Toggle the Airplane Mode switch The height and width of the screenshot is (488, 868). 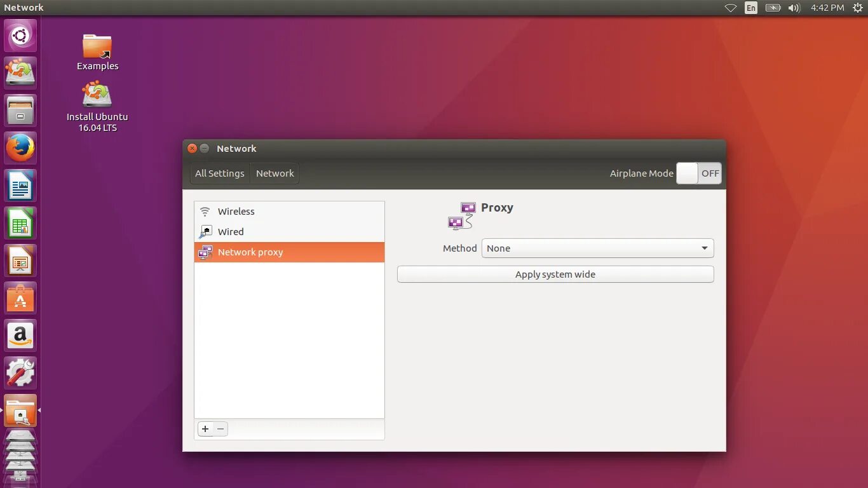[699, 173]
